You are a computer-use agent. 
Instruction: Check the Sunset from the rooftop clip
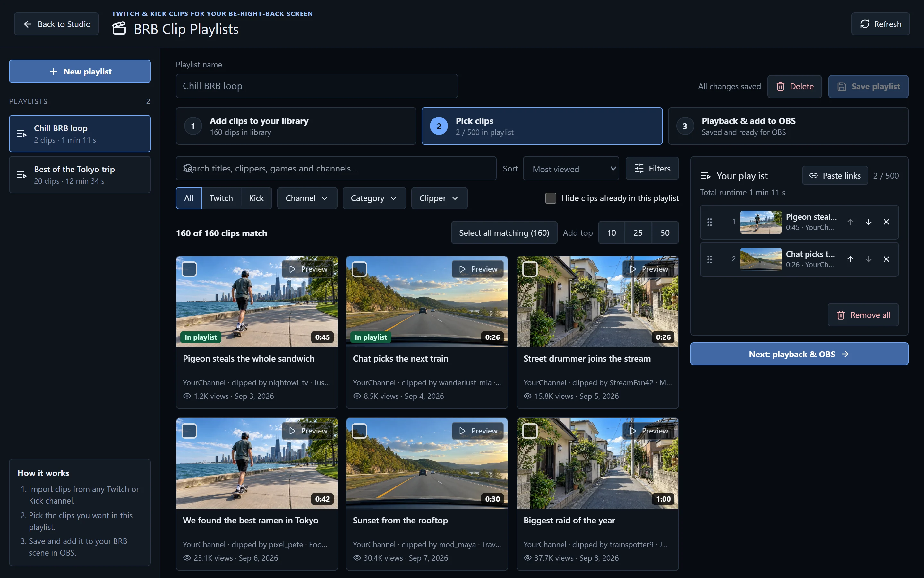coord(359,431)
